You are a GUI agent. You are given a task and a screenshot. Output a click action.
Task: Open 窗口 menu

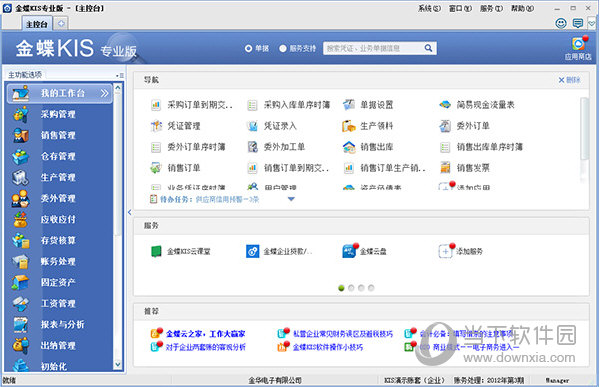pos(460,8)
